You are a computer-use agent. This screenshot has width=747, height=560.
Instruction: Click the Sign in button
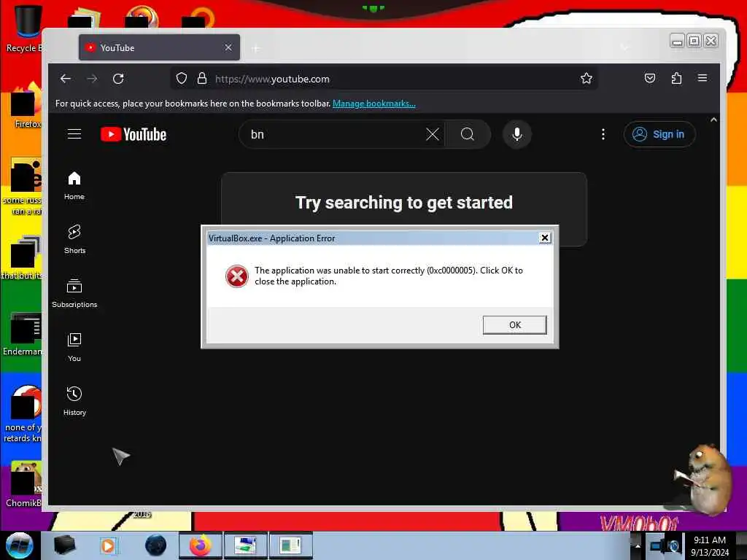[659, 134]
